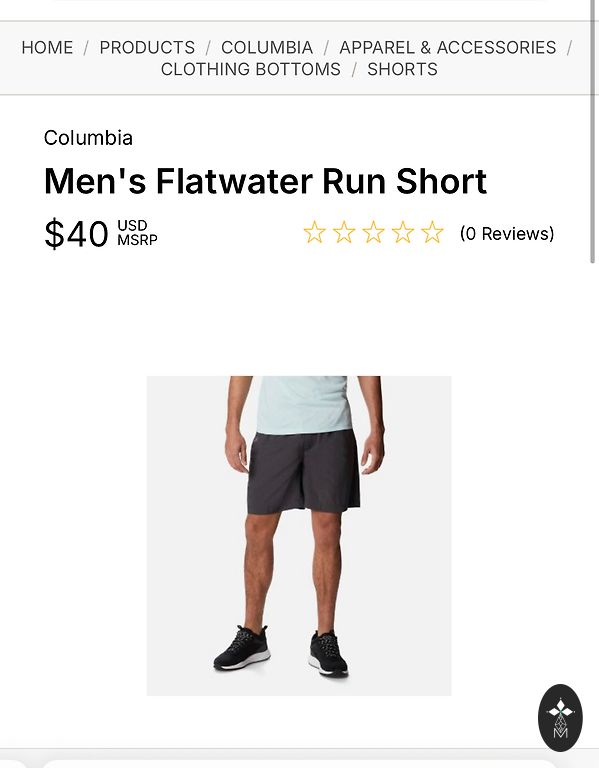Select CLOTHING BOTTOMS breadcrumb
Image resolution: width=599 pixels, height=768 pixels.
251,69
